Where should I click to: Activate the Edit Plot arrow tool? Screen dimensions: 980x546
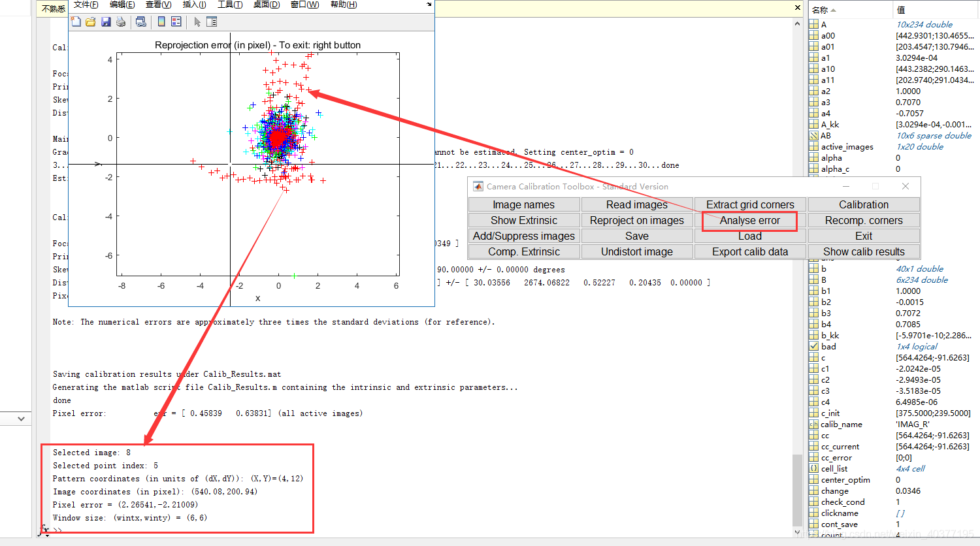(x=197, y=22)
